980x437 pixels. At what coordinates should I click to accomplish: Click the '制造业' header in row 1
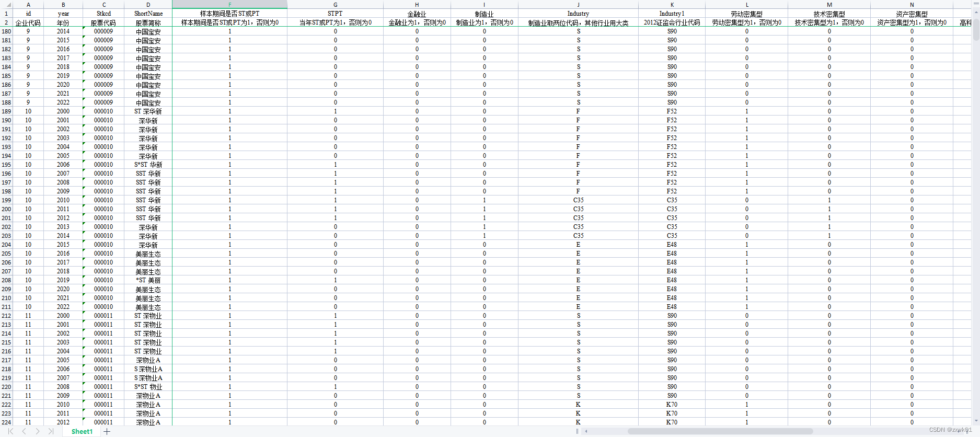(x=485, y=14)
